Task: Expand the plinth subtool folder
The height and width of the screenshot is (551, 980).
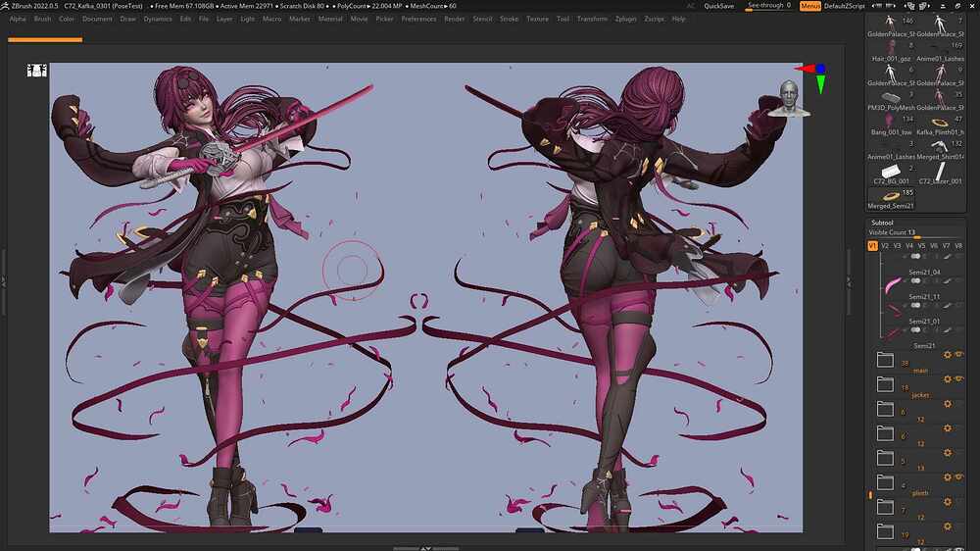Action: click(x=885, y=482)
